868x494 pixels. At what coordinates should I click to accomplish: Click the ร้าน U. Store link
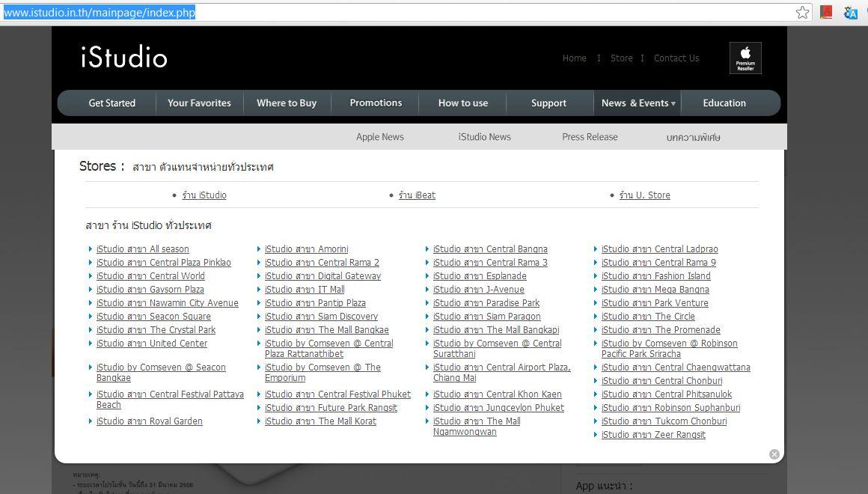(x=644, y=195)
